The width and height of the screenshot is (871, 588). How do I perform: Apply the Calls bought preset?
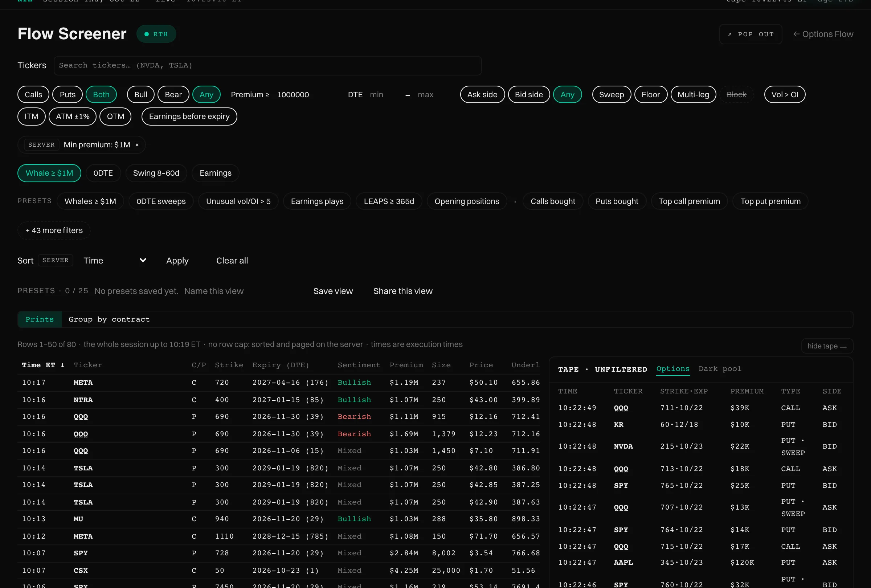[x=553, y=201]
